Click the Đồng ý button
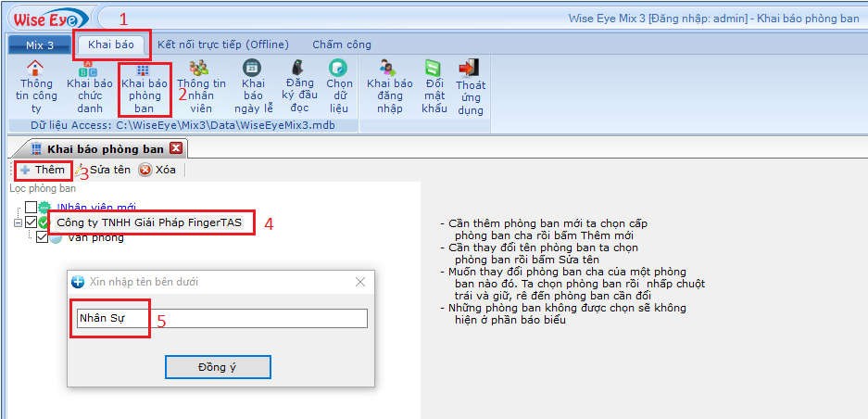868x419 pixels. pos(218,367)
